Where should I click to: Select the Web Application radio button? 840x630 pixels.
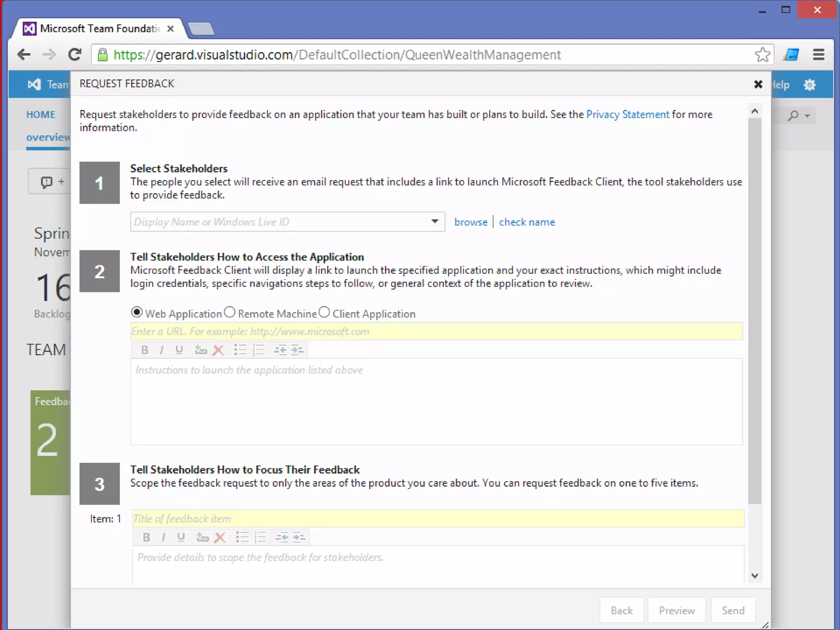point(137,313)
